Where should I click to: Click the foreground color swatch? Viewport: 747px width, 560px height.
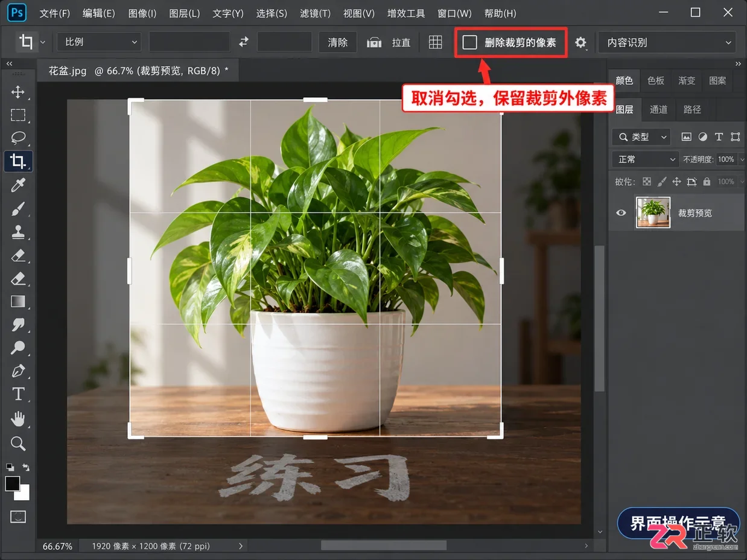coord(12,483)
